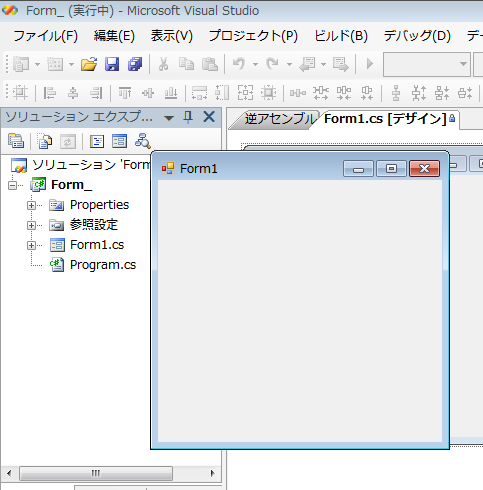Click the Paste clipboard icon
483x490 pixels.
(210, 64)
